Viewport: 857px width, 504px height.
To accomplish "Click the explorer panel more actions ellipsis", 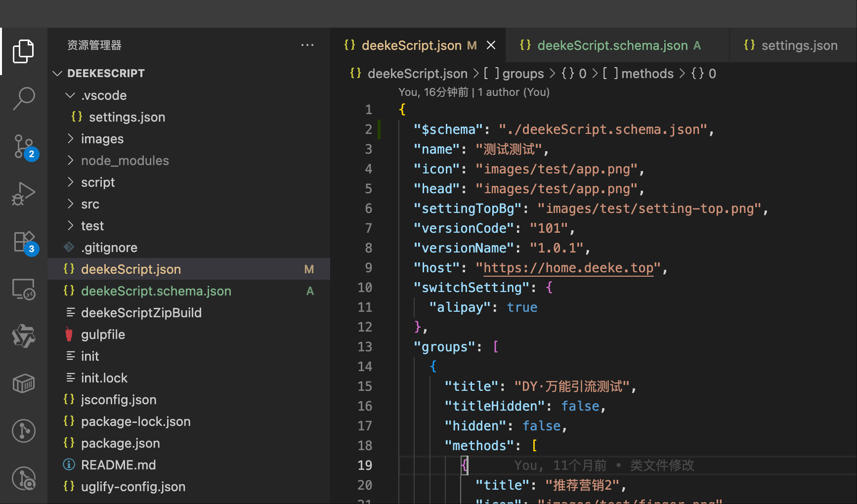I will click(307, 45).
